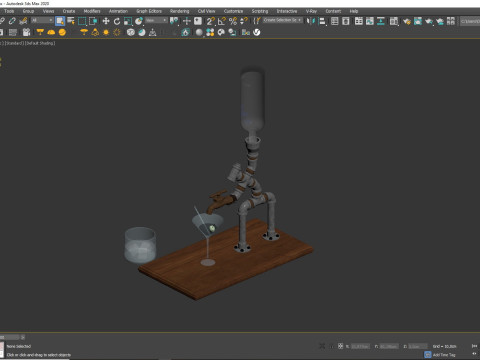Viewport: 480px width, 360px height.
Task: Open the Help menu
Action: [x=354, y=11]
